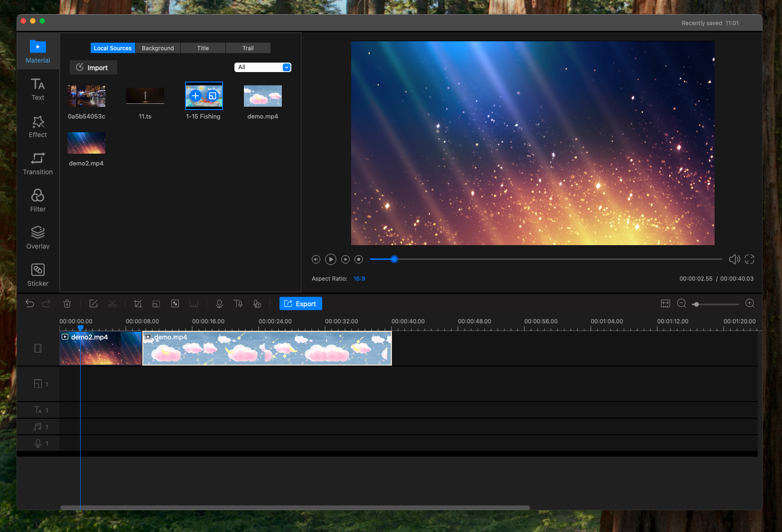This screenshot has width=782, height=532.
Task: Play the preview video
Action: point(331,259)
